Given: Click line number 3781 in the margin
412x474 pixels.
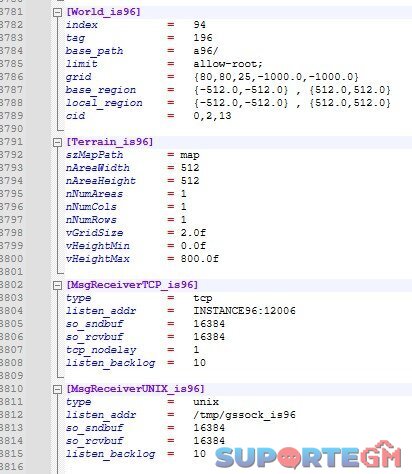Looking at the screenshot, I should click(12, 12).
